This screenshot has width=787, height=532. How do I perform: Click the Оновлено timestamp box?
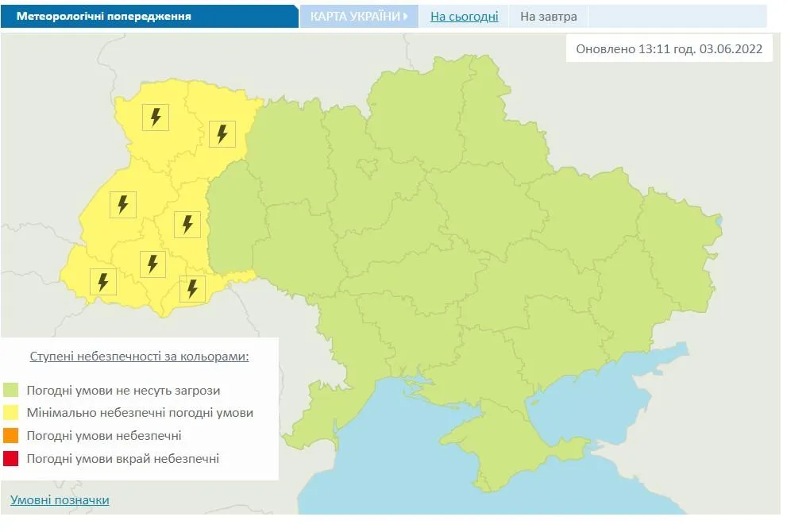pos(671,48)
